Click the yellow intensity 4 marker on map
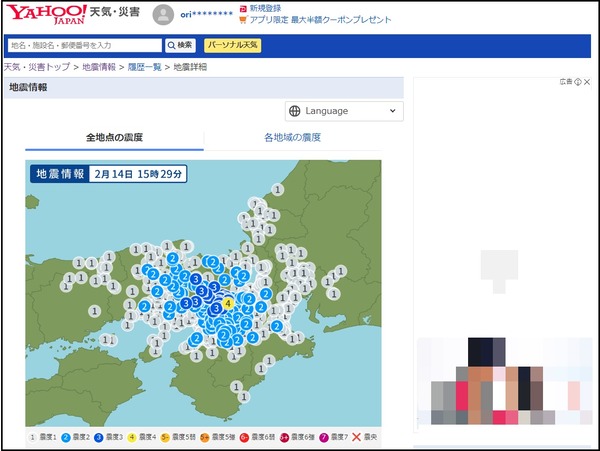 (x=228, y=304)
